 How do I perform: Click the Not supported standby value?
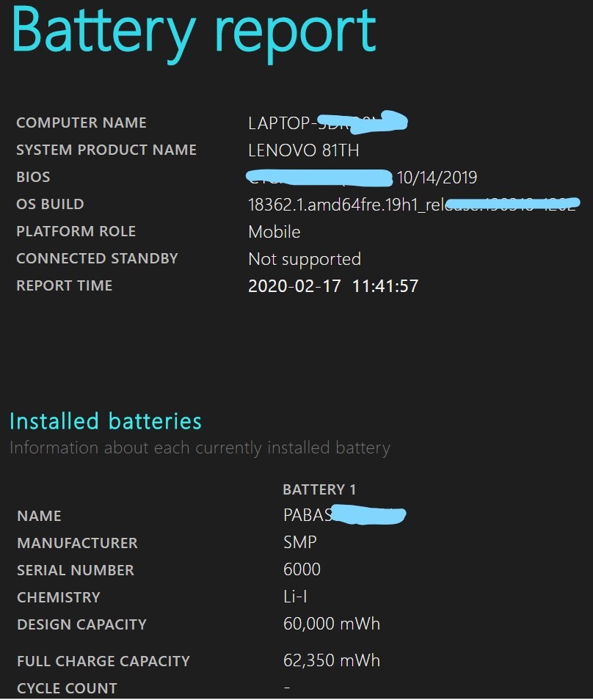[305, 259]
